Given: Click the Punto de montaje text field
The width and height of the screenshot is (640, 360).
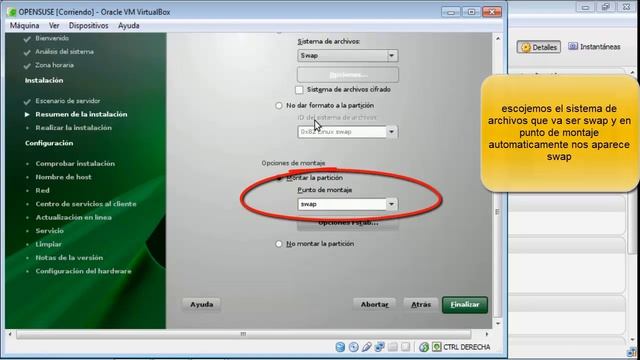Looking at the screenshot, I should click(342, 204).
